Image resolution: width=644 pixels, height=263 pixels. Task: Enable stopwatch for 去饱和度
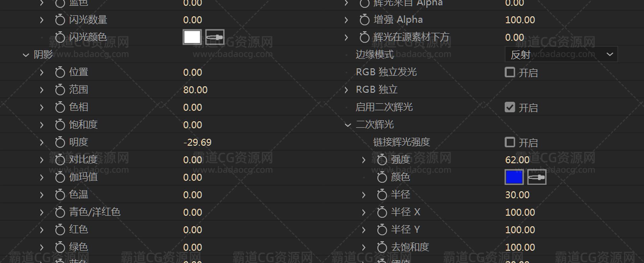click(x=382, y=247)
